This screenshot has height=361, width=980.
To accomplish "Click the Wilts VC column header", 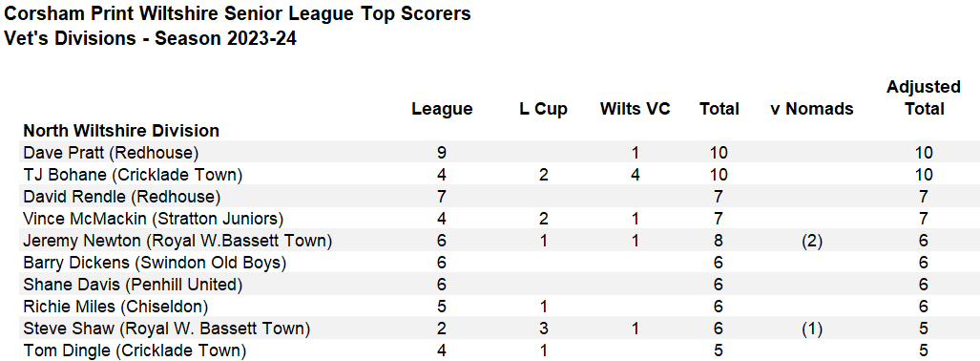I will tap(635, 109).
